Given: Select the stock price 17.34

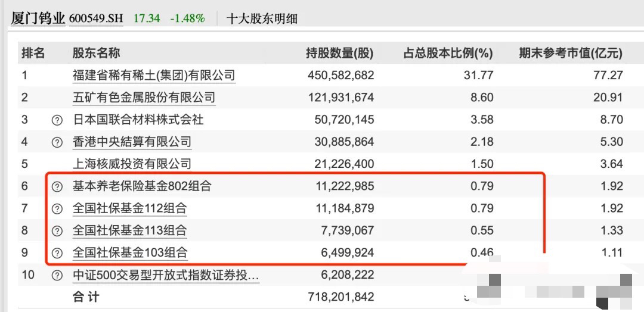Looking at the screenshot, I should 147,19.
